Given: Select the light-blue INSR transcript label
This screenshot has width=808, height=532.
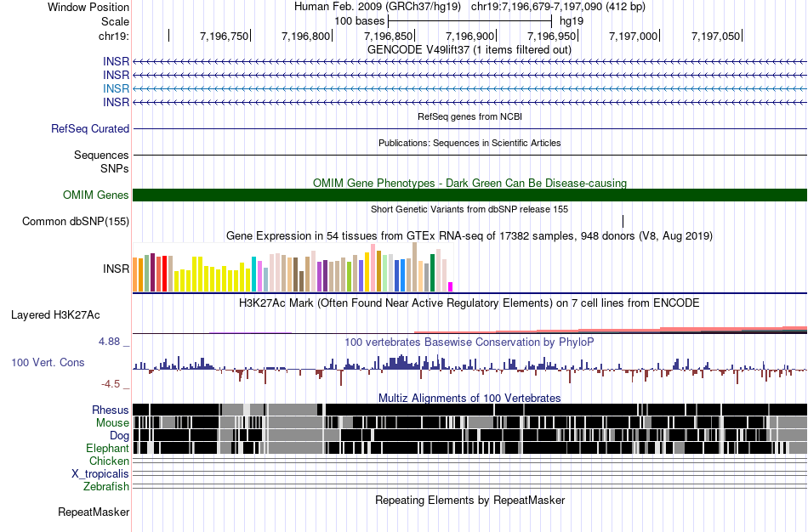Looking at the screenshot, I should coord(116,88).
